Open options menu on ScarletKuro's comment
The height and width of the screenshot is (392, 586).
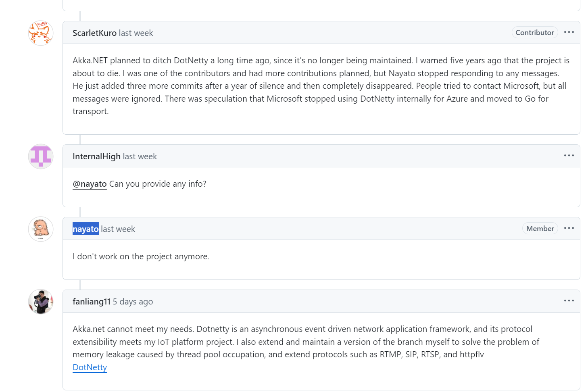tap(569, 32)
